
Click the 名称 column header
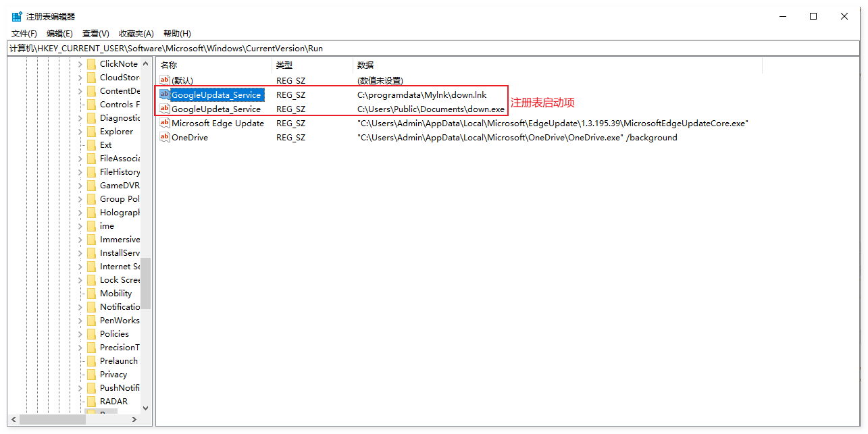pyautogui.click(x=169, y=65)
